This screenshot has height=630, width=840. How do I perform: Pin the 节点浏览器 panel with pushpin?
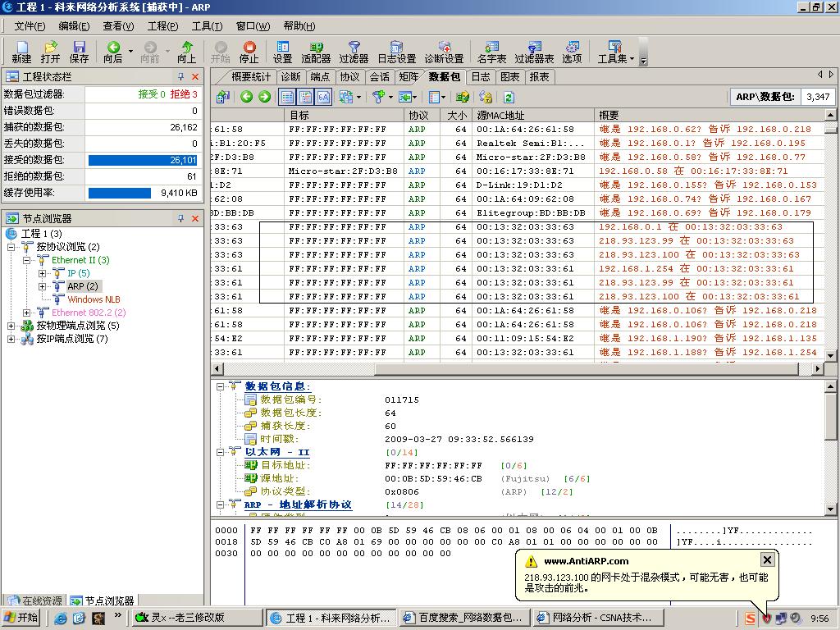click(x=180, y=219)
